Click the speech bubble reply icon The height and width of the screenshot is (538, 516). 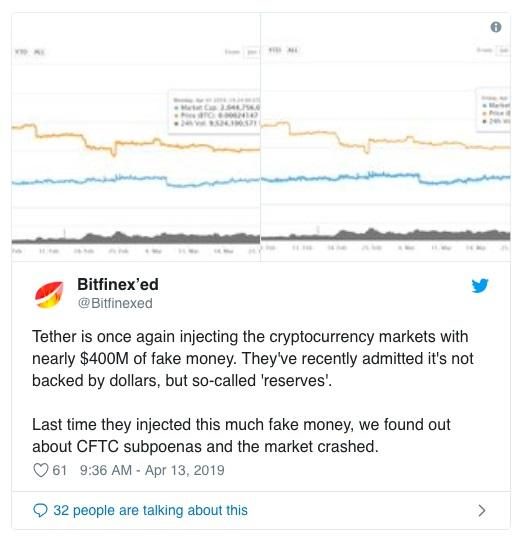tap(40, 510)
